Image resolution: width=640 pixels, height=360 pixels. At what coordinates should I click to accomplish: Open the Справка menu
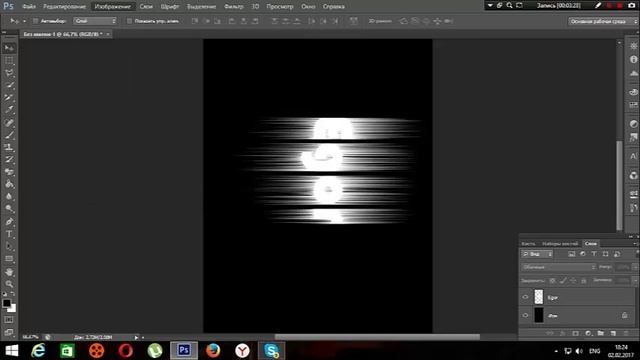(x=333, y=7)
